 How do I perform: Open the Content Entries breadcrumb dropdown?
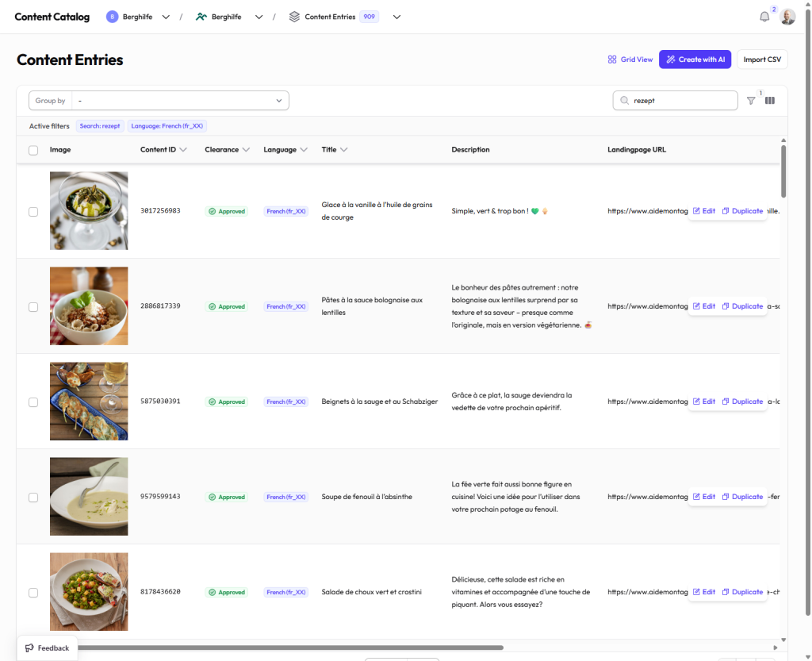(396, 17)
